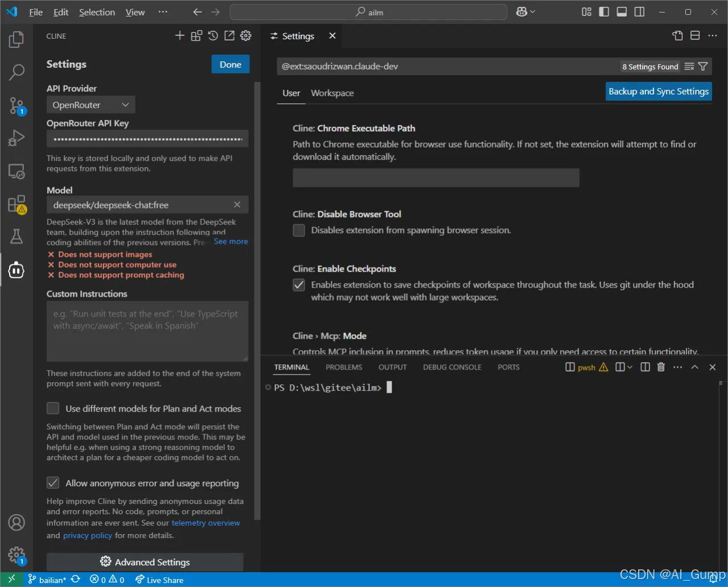Click the Cline settings gear icon

coord(246,36)
